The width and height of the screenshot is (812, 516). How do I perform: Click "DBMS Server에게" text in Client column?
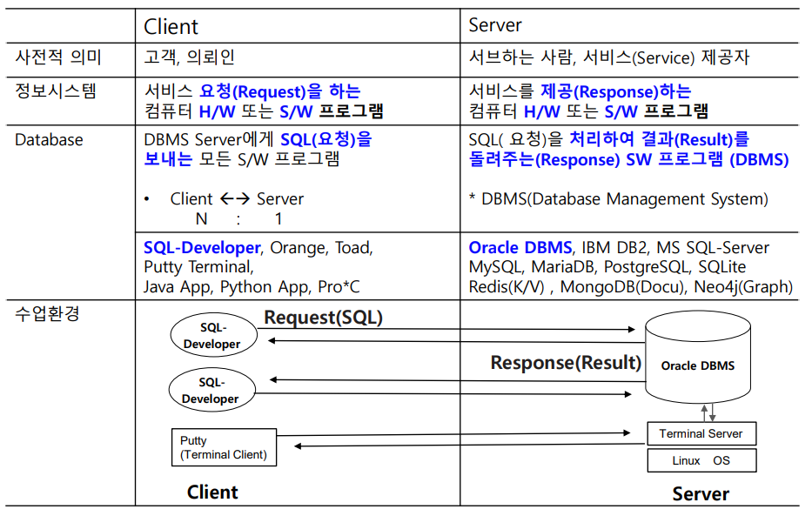(x=210, y=139)
